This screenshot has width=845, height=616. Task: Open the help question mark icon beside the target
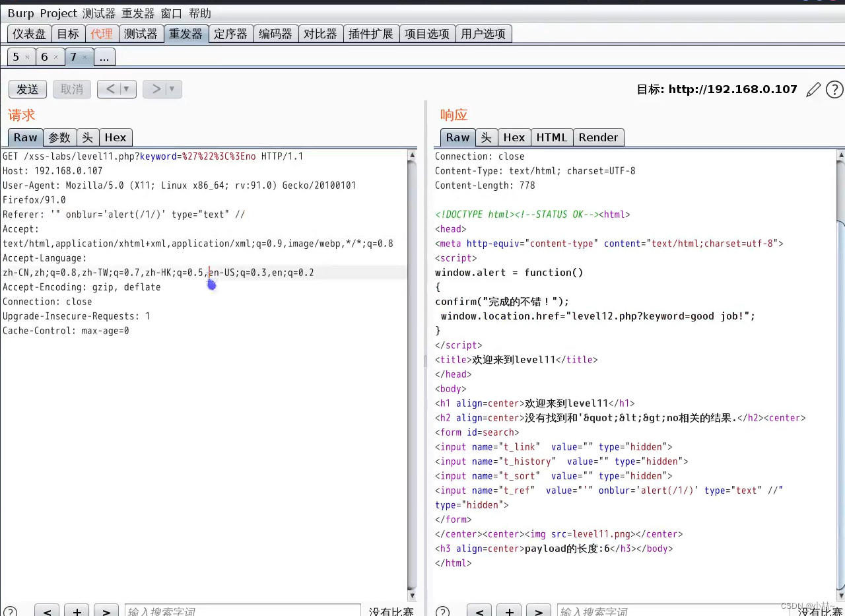coord(834,89)
